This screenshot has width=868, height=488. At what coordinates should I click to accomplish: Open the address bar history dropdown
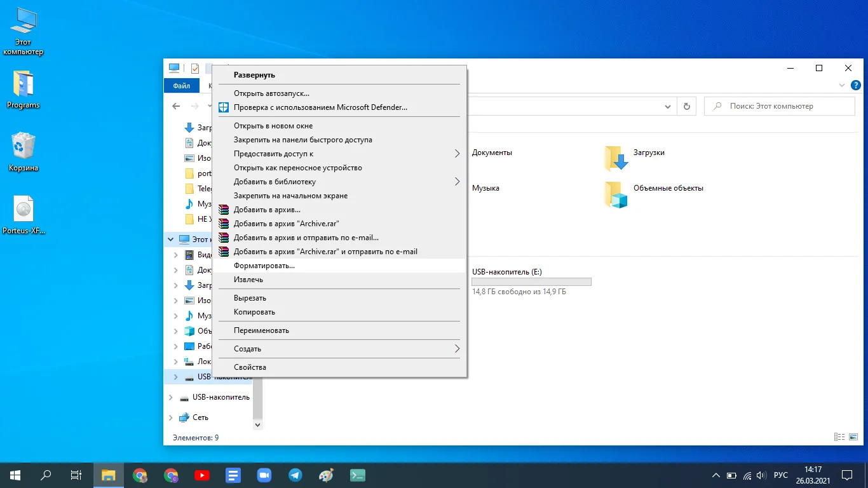[x=667, y=106]
